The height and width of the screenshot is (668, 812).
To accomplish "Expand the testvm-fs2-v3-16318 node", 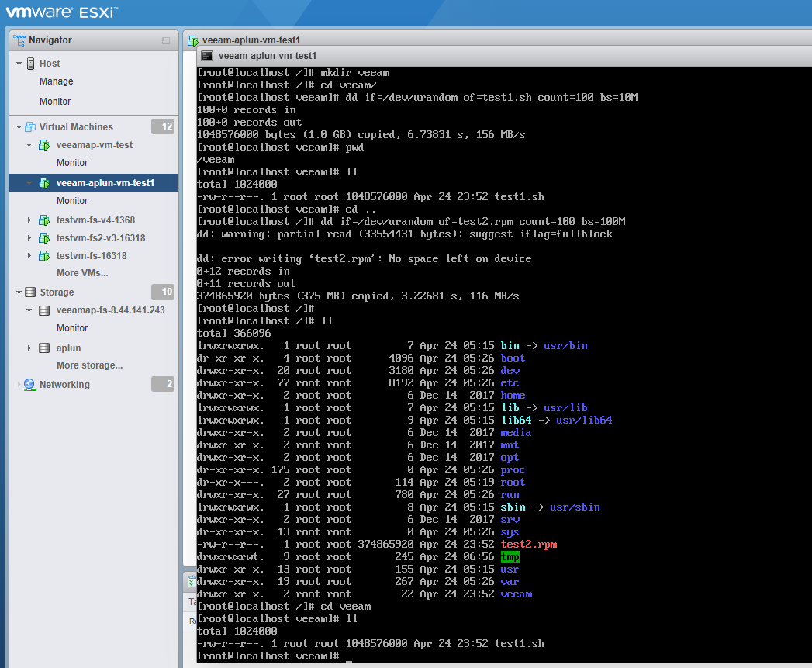I will click(29, 238).
